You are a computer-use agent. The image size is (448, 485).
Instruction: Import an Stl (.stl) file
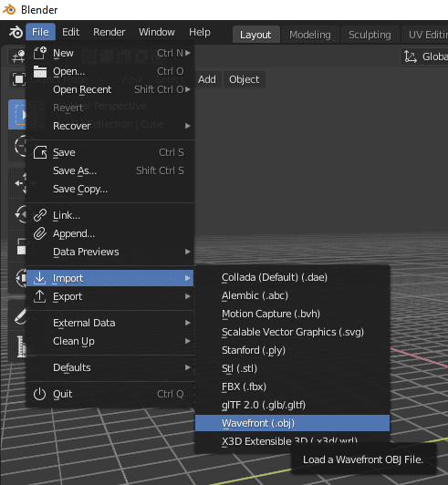292,368
